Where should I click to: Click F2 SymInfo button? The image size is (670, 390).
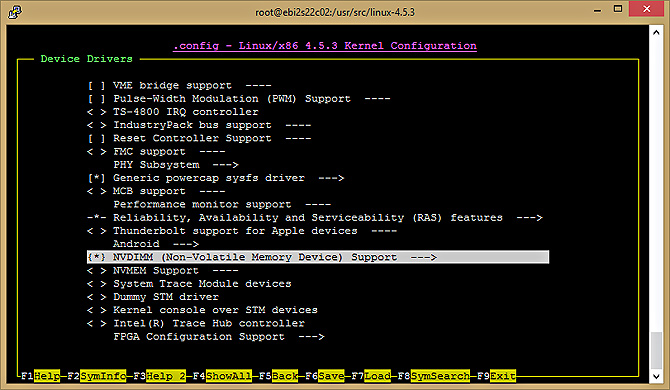click(97, 376)
